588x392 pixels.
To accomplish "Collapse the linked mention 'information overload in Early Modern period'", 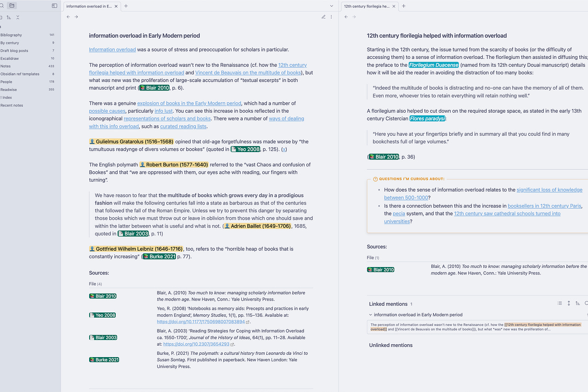I will (x=371, y=315).
